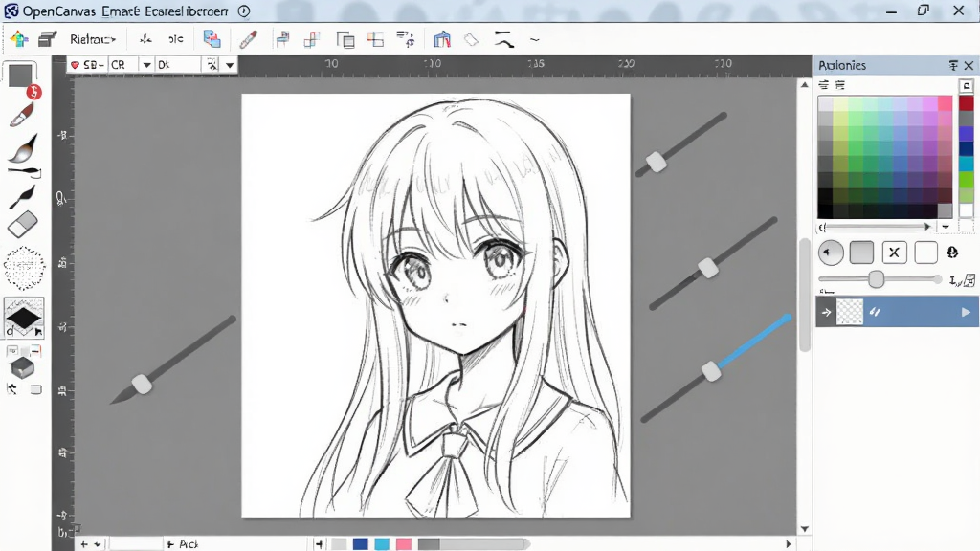980x551 pixels.
Task: Select the pointed ink brush tool
Action: pos(24,148)
